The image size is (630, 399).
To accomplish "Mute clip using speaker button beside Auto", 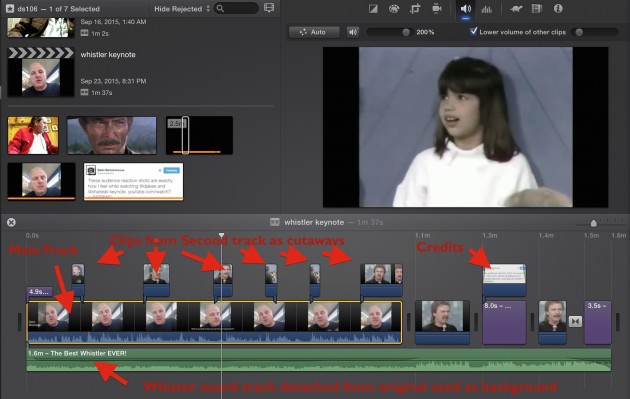I will [x=353, y=32].
